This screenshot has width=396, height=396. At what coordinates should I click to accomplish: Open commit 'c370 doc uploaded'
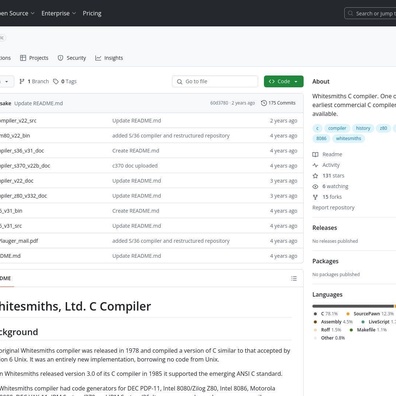[135, 166]
